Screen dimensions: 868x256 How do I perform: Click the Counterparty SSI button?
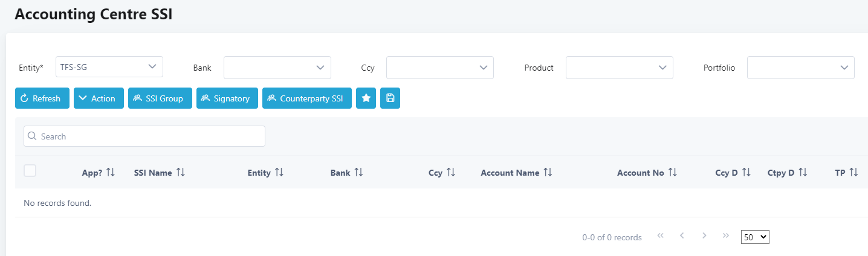[x=306, y=98]
